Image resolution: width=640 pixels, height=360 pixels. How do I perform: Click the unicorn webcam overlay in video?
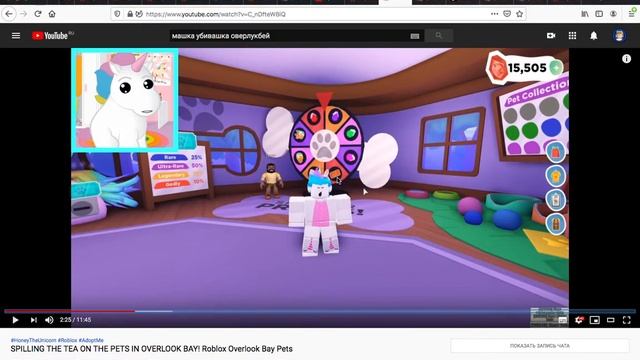[124, 99]
